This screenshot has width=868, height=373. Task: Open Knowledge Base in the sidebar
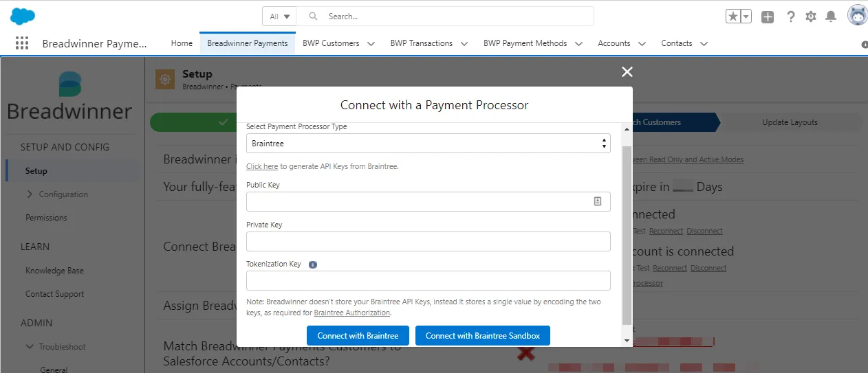tap(54, 271)
